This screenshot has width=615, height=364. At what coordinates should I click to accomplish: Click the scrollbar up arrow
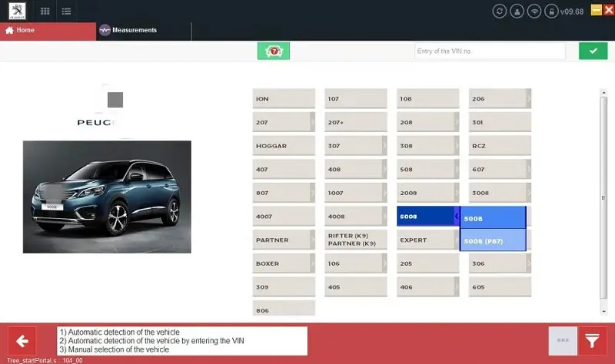click(603, 93)
